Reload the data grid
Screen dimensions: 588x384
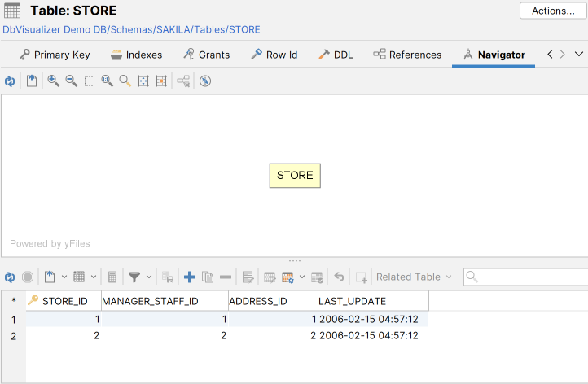[10, 277]
